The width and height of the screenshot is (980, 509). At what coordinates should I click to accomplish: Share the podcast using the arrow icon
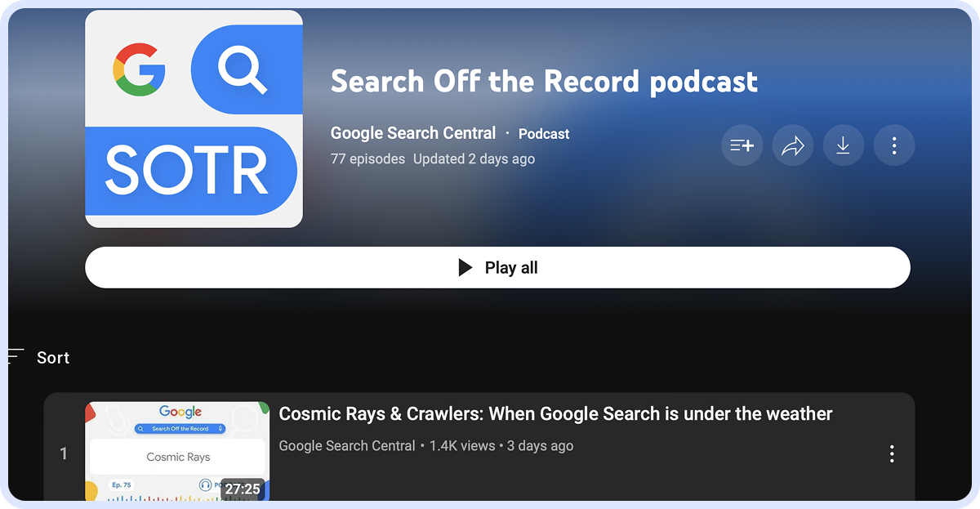coord(792,146)
